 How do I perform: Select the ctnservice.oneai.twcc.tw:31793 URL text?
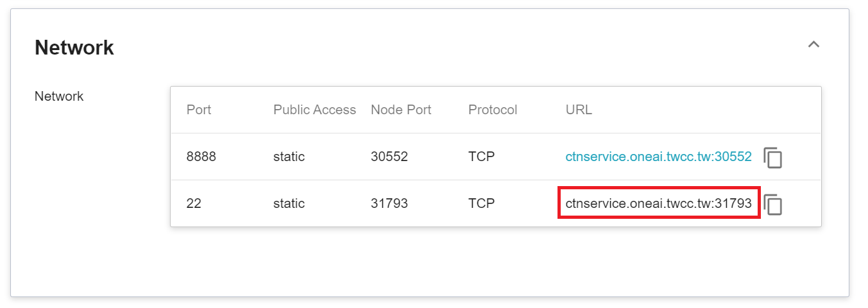658,203
